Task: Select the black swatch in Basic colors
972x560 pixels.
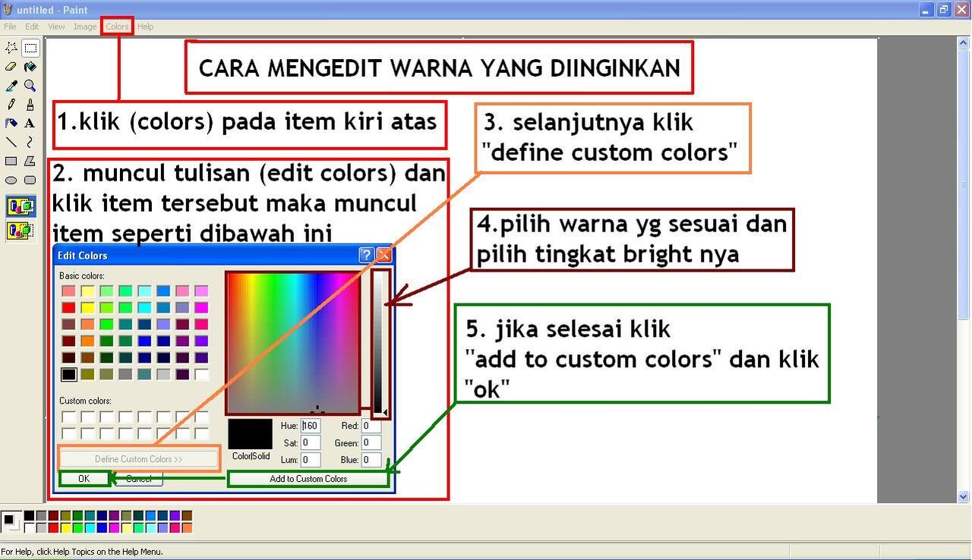Action: [68, 374]
